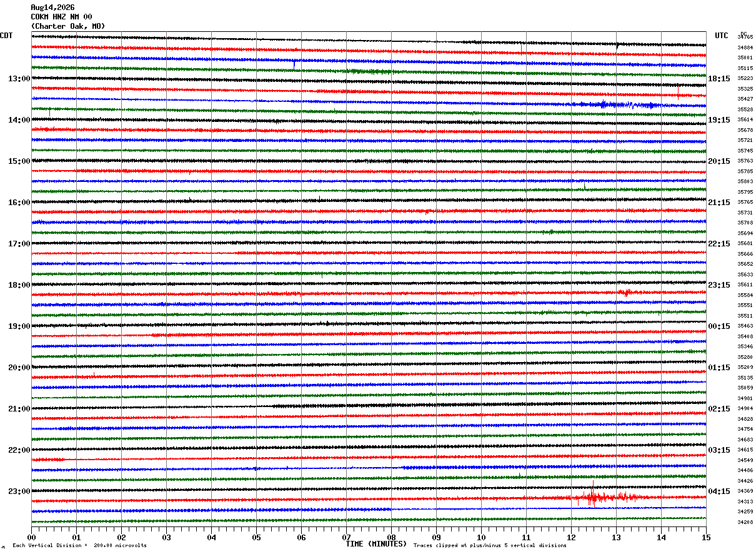756x554 pixels.
Task: Click the 'Each Vertical Division = 200.00 microvolts' note
Action: (79, 545)
